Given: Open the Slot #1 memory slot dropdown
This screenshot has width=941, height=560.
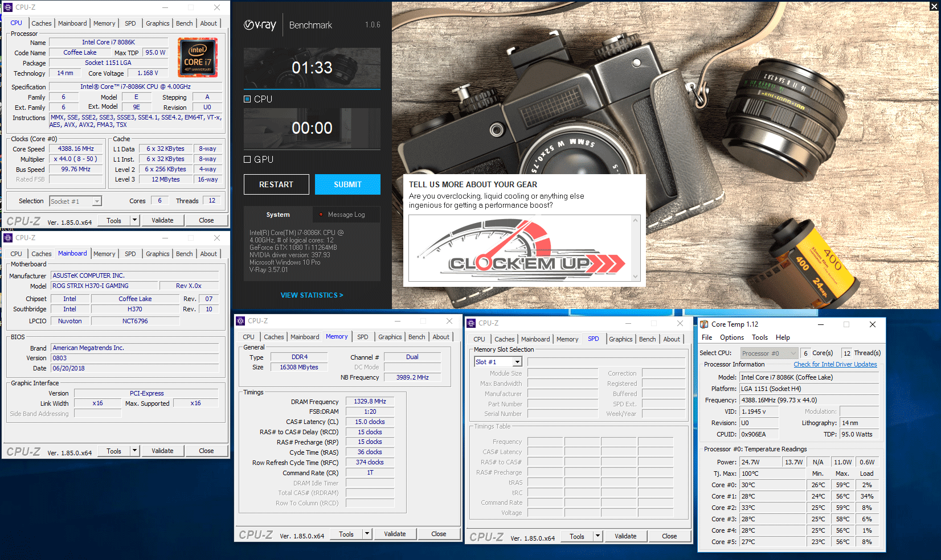Looking at the screenshot, I should (x=517, y=362).
